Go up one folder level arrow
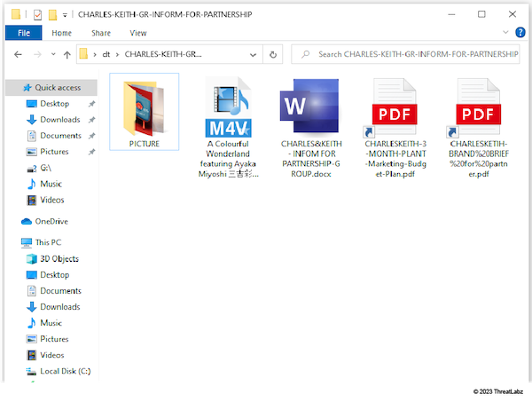Viewport: 532px width, 402px height. (66, 54)
